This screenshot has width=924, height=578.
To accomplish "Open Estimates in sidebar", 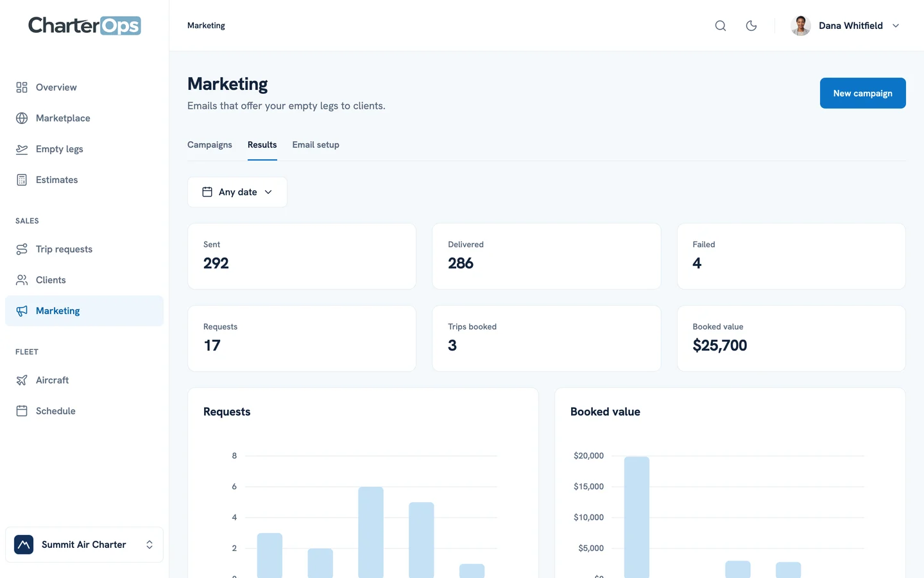I will (x=84, y=180).
